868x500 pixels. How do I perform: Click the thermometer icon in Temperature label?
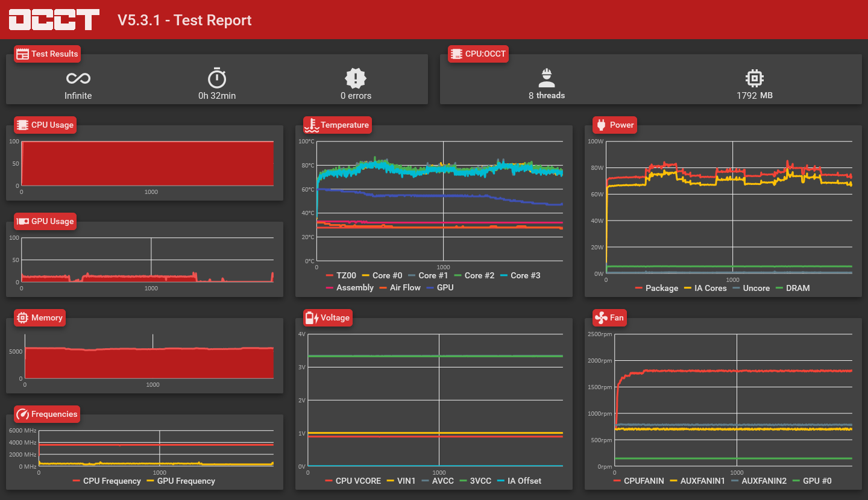click(x=312, y=125)
